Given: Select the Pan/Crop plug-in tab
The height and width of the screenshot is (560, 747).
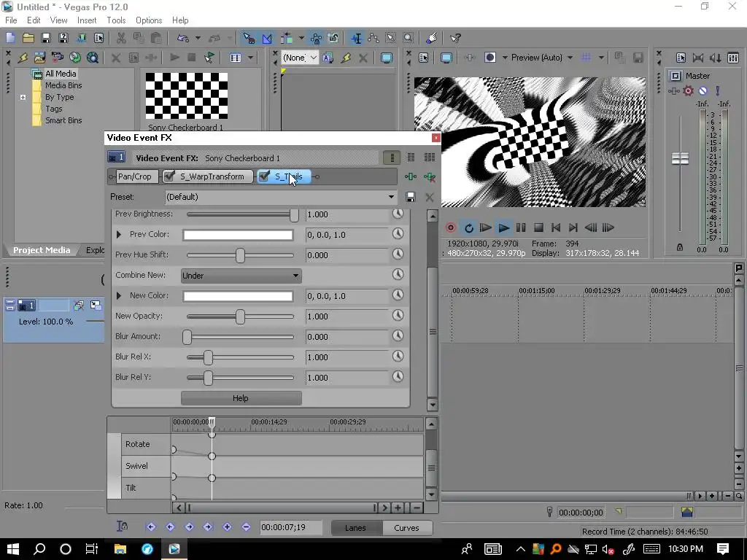Looking at the screenshot, I should (134, 176).
